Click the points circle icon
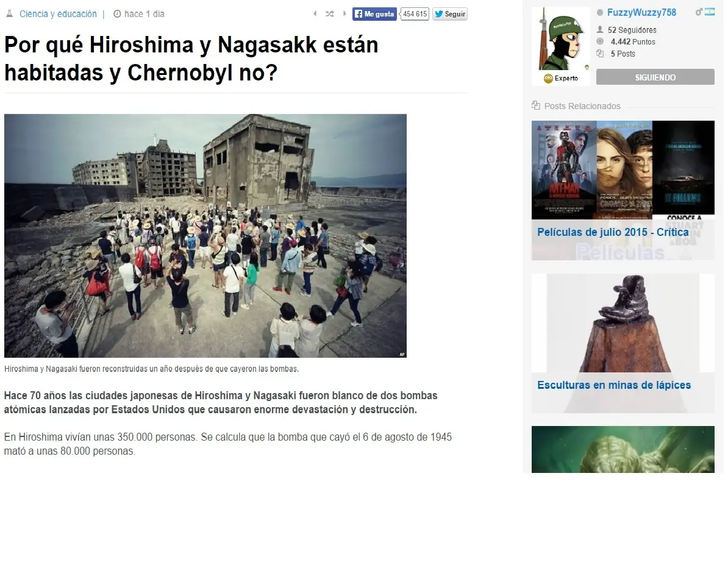This screenshot has height=579, width=728. pyautogui.click(x=600, y=41)
